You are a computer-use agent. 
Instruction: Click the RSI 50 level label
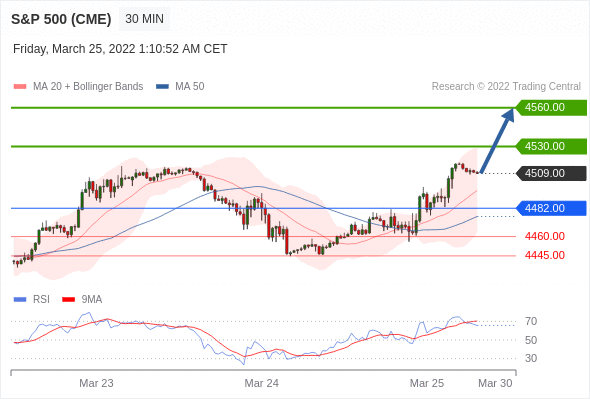click(531, 340)
